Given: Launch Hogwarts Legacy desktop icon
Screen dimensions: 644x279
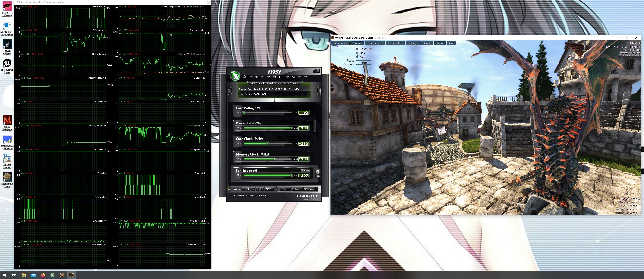Looking at the screenshot, I should pyautogui.click(x=7, y=47).
